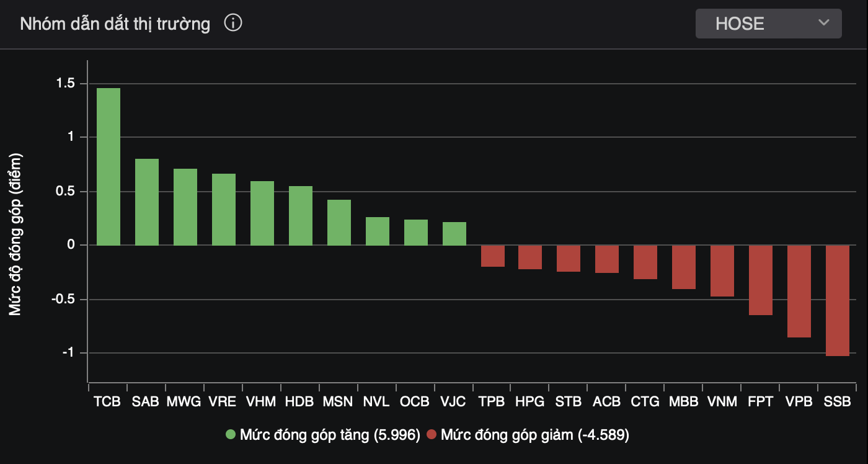Image resolution: width=868 pixels, height=464 pixels.
Task: Click the red TPB bar
Action: [493, 256]
